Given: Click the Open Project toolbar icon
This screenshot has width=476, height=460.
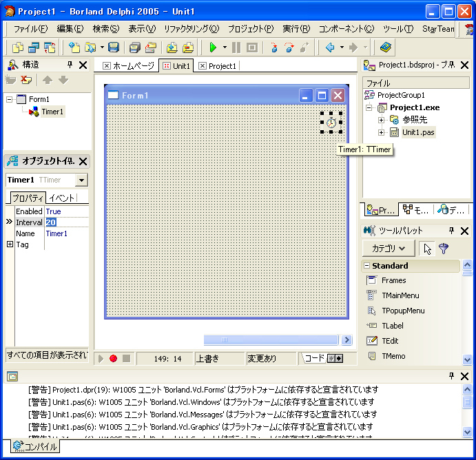Looking at the screenshot, I should pos(90,48).
